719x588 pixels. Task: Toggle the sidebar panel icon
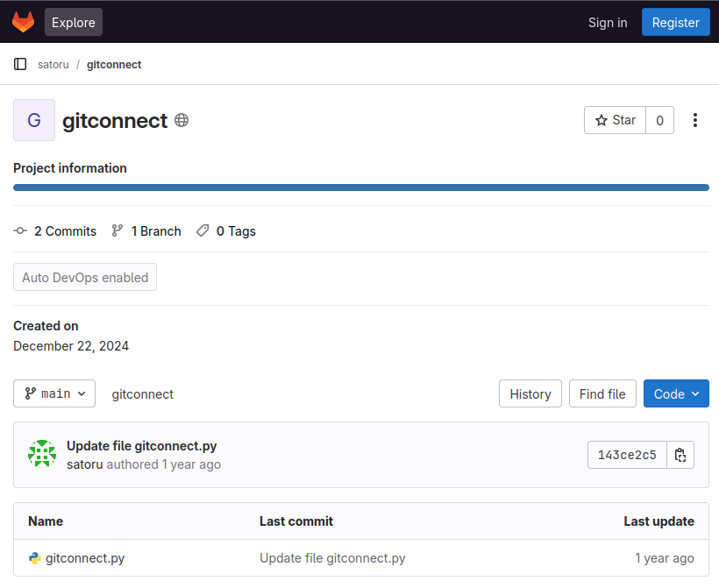tap(20, 64)
